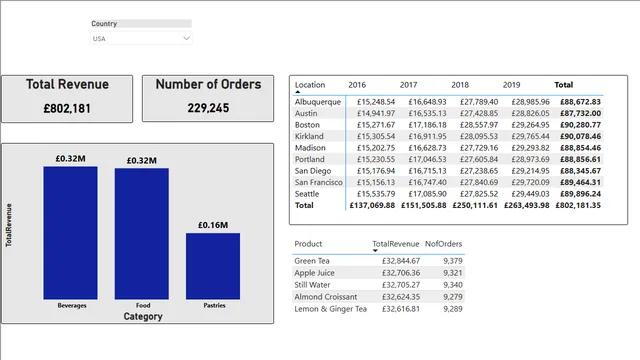The image size is (640, 360).
Task: Click the 229,245 orders value
Action: click(208, 108)
